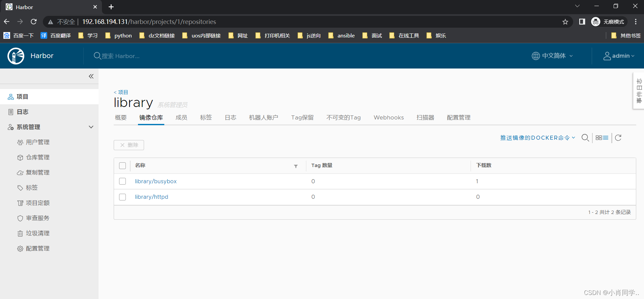
Task: Click the Harbor lighthouse logo
Action: coord(16,56)
